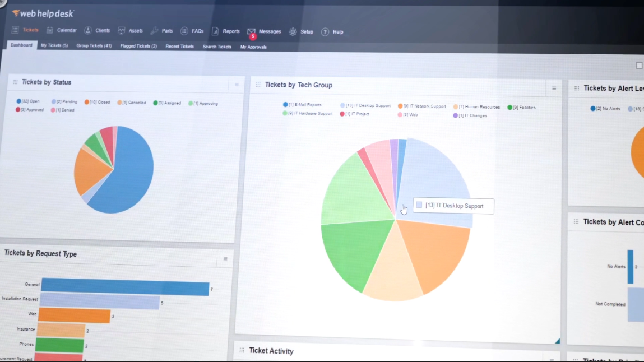Switch to the Flagged Tickets (2) tab
644x362 pixels.
(x=138, y=46)
